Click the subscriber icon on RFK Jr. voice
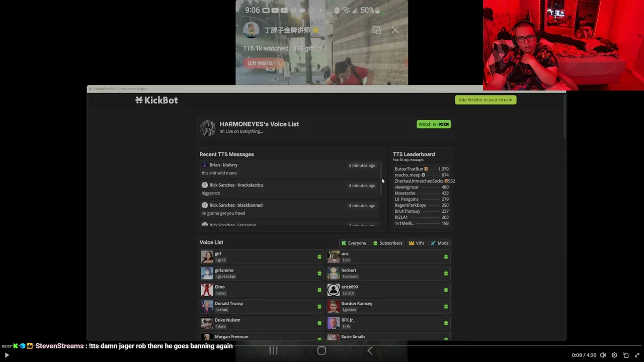644x362 pixels. (x=446, y=323)
